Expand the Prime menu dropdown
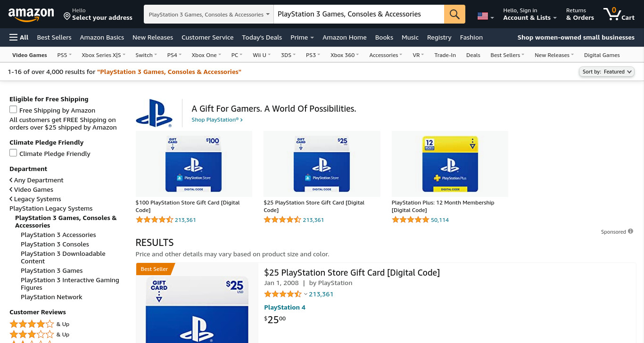 [302, 37]
